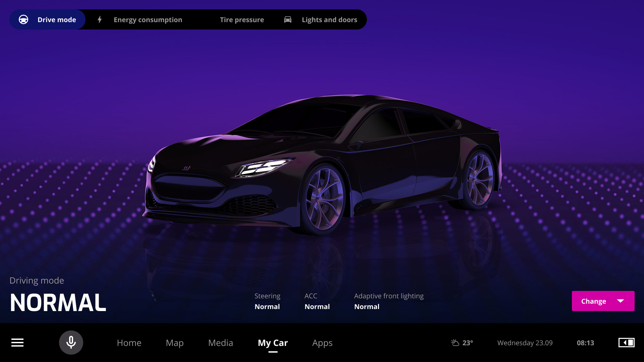Select the Adaptive front lighting setting

(388, 301)
